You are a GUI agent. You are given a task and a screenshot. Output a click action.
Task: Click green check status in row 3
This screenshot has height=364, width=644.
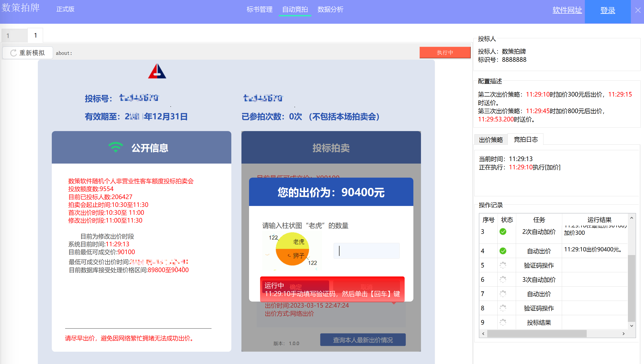coord(503,232)
